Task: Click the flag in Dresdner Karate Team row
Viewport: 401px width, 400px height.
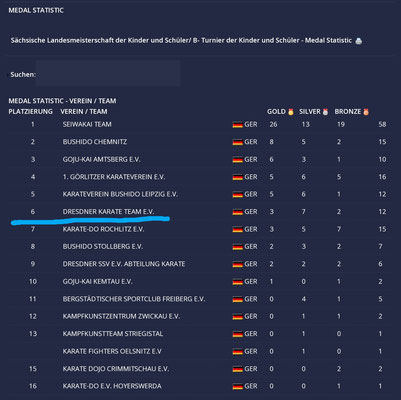Action: pos(238,212)
